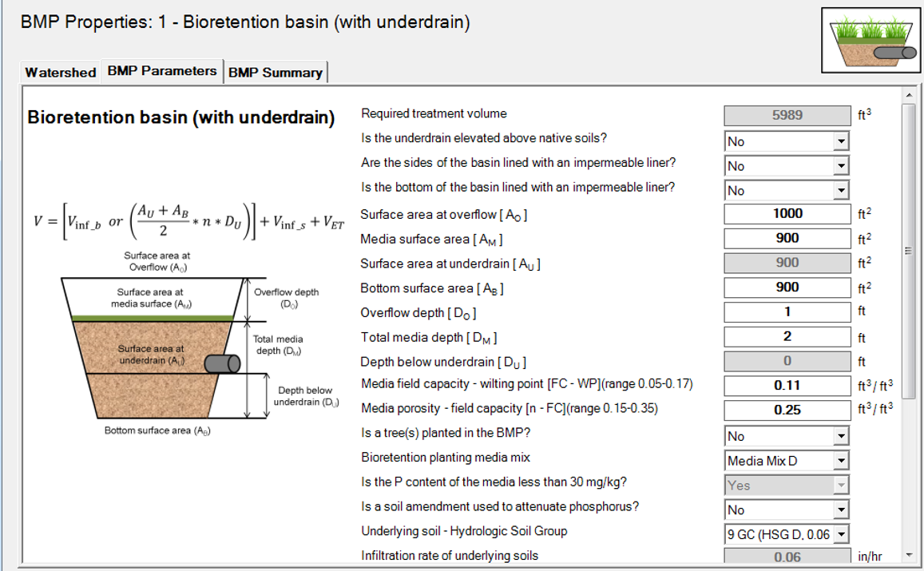Edit the Media surface area value
The width and height of the screenshot is (924, 571).
point(787,238)
